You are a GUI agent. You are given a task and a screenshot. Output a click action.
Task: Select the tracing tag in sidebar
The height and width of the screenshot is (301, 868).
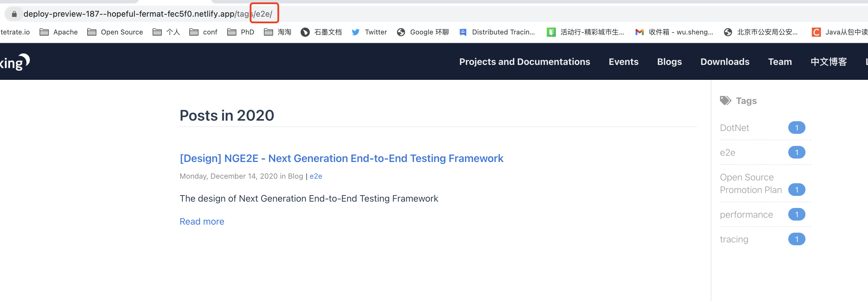point(734,239)
